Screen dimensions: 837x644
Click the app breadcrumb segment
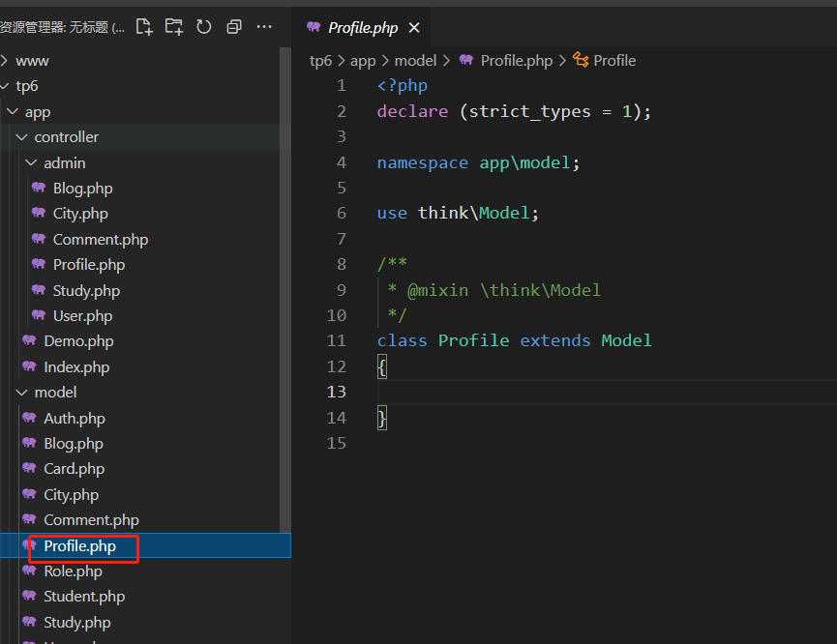click(x=363, y=61)
